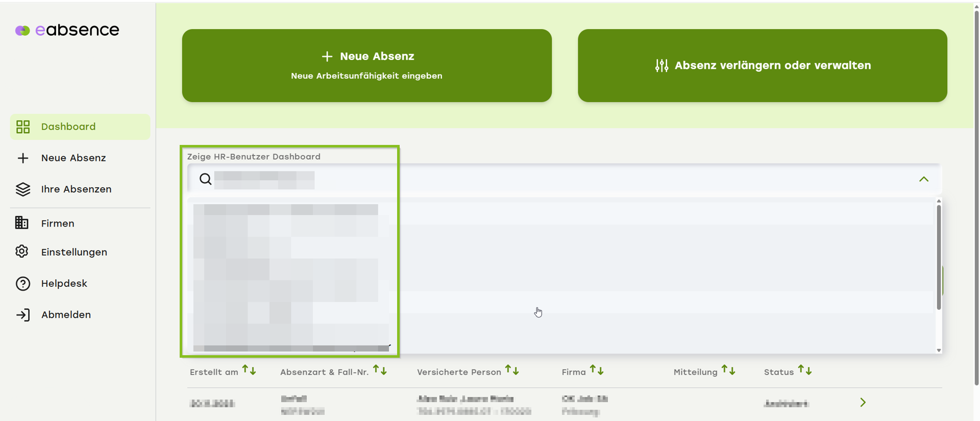Click the dropdown list scrollbar down arrow
The height and width of the screenshot is (421, 980).
coord(938,350)
